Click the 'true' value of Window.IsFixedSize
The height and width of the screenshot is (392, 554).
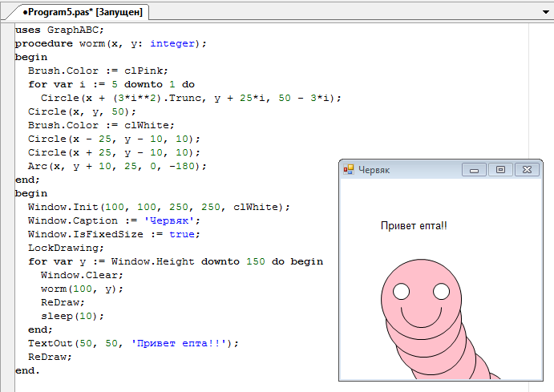click(181, 234)
